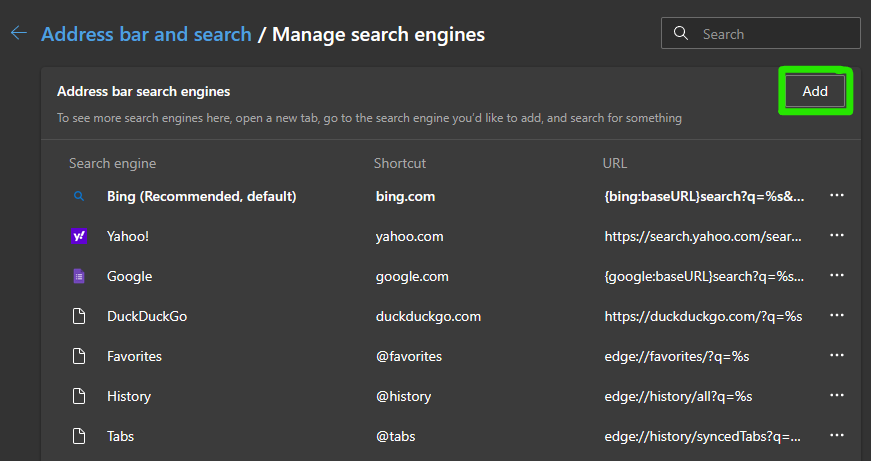Go to Address bar and search link
Screen dimensions: 871x461
tap(146, 34)
